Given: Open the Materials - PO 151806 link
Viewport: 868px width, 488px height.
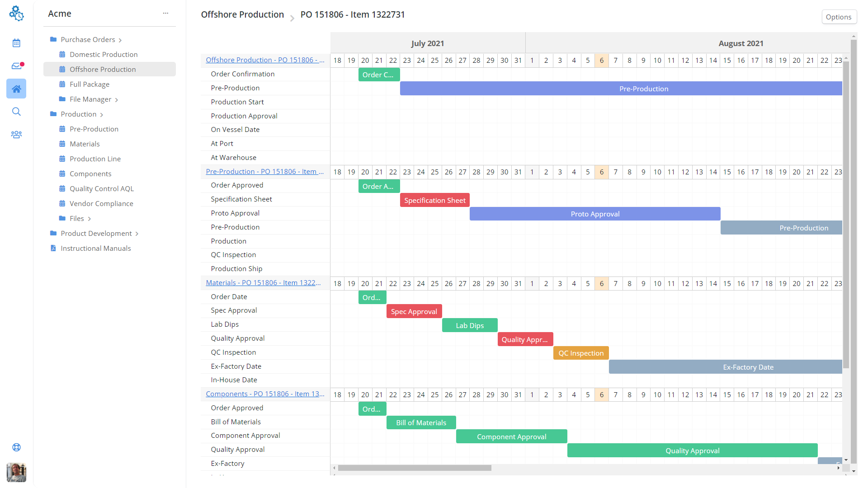Looking at the screenshot, I should coord(263,282).
